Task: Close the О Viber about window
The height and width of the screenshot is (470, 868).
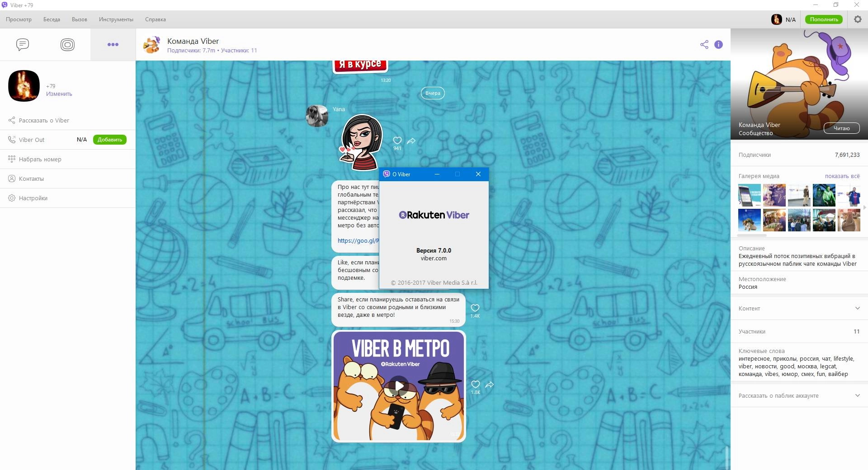Action: pyautogui.click(x=478, y=174)
